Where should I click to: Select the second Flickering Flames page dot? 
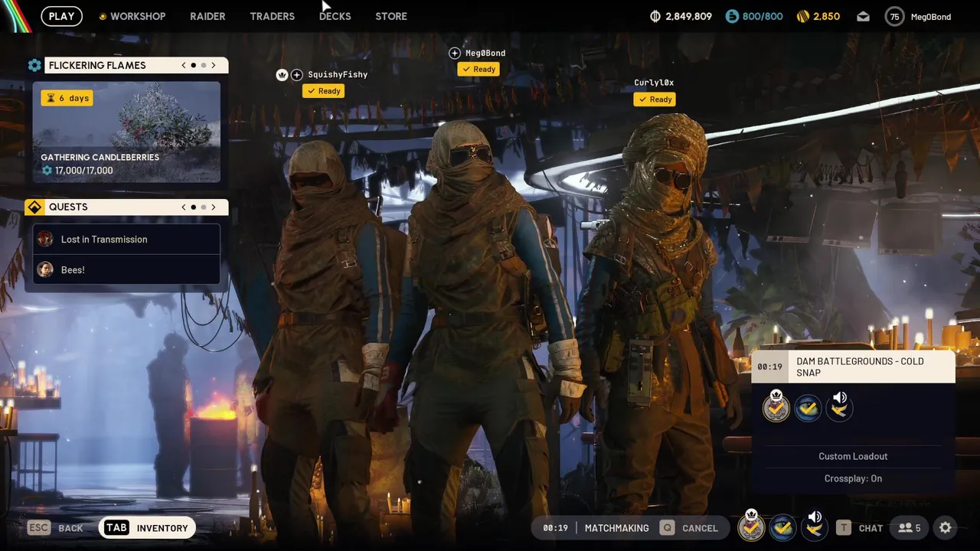(x=203, y=65)
